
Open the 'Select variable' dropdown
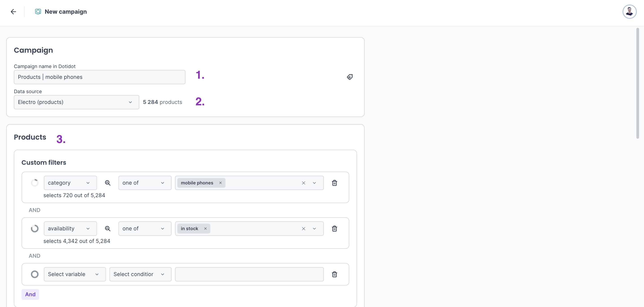click(75, 275)
